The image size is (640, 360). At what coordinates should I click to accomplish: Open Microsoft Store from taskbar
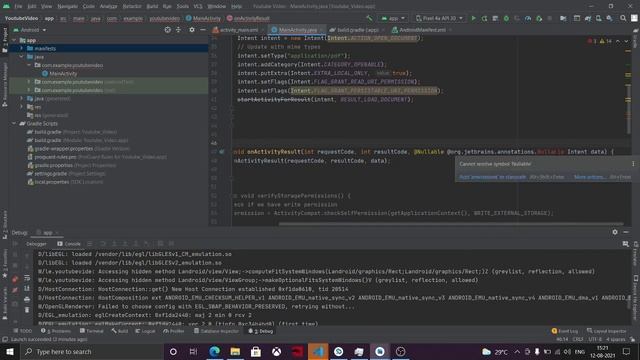256,351
